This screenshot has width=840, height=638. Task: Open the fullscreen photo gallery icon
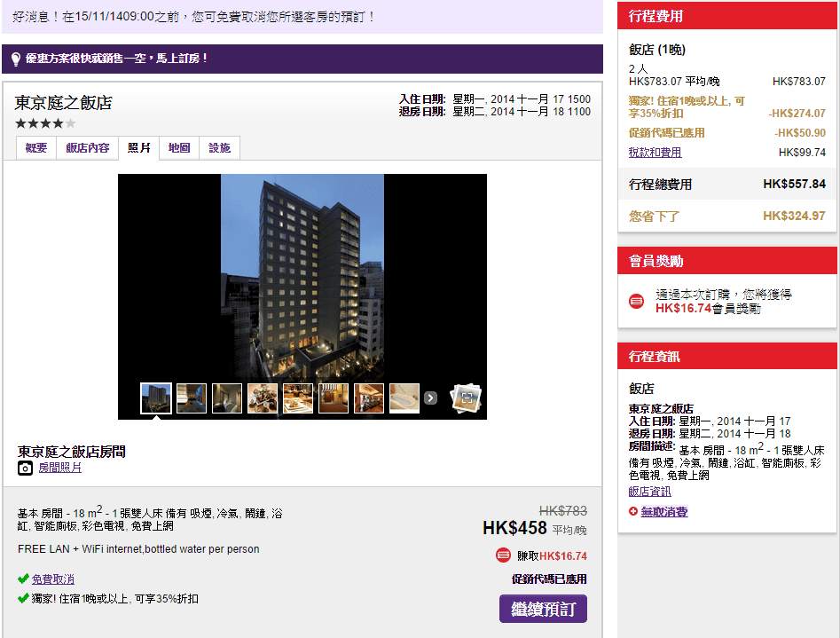(466, 398)
